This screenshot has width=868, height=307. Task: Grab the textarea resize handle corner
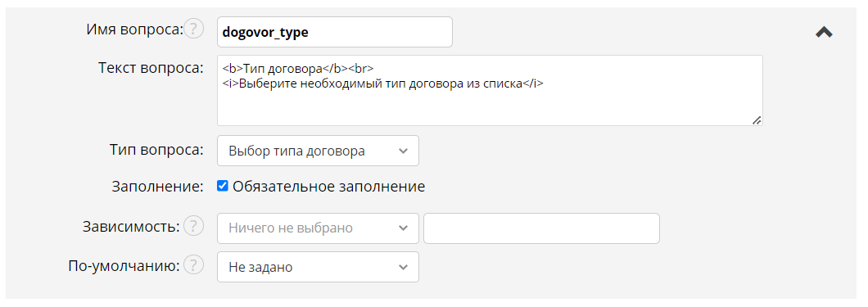(756, 120)
